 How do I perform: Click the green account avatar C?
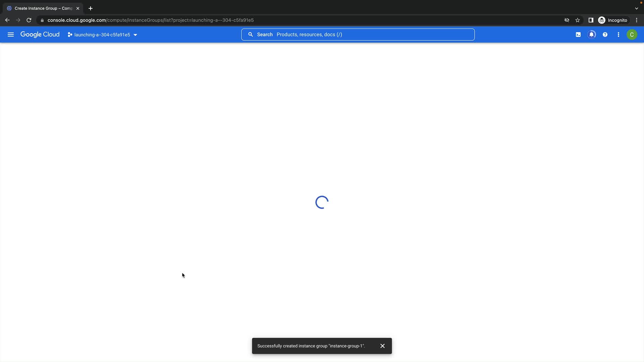pyautogui.click(x=632, y=35)
